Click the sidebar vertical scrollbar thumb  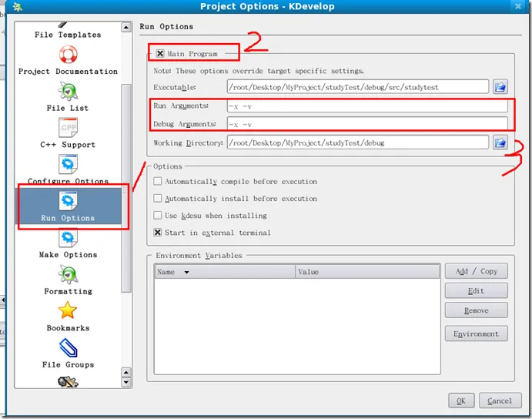[126, 188]
